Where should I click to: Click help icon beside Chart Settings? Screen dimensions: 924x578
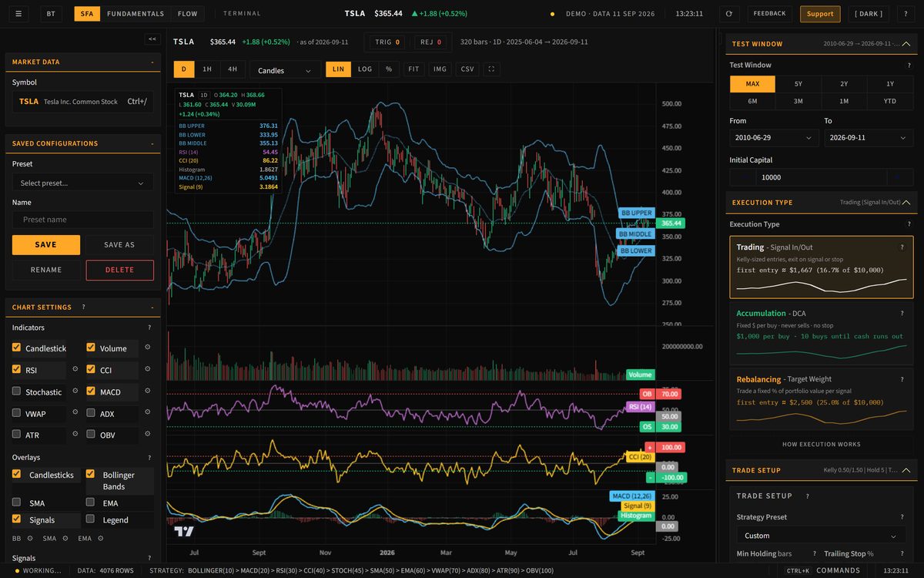coord(83,307)
